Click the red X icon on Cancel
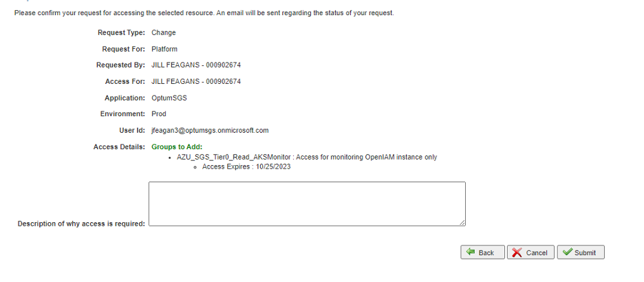 tap(517, 252)
